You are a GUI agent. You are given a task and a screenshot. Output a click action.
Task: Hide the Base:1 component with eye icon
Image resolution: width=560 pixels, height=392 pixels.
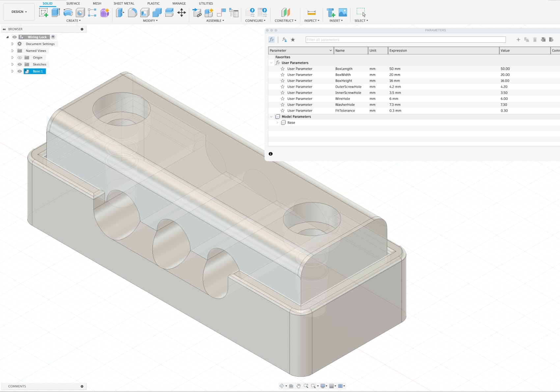[20, 71]
